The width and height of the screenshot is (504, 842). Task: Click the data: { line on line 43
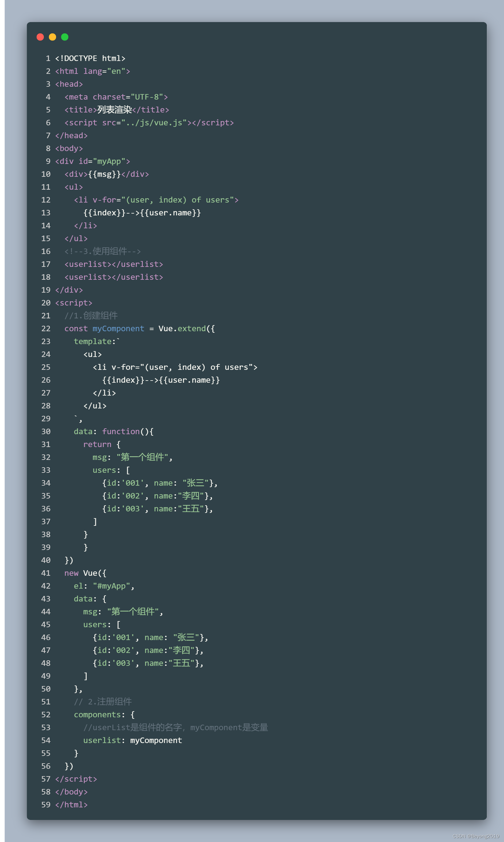(x=90, y=599)
